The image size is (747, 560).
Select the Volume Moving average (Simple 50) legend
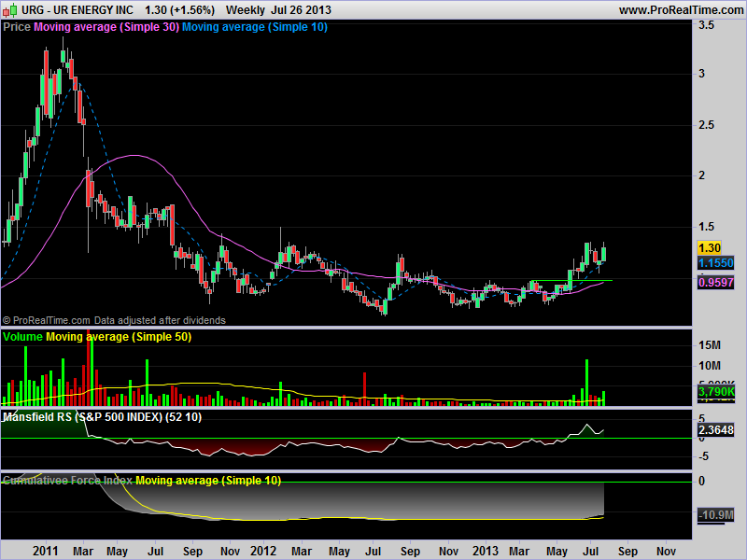tap(119, 336)
